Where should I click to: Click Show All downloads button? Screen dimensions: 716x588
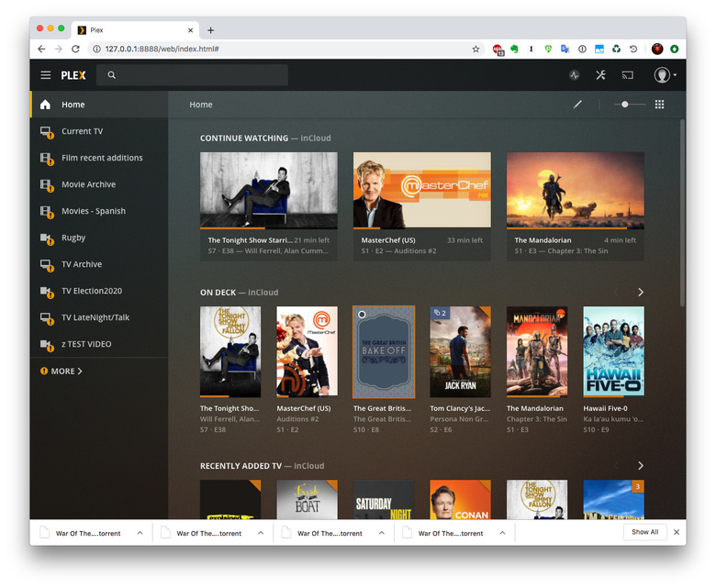644,532
